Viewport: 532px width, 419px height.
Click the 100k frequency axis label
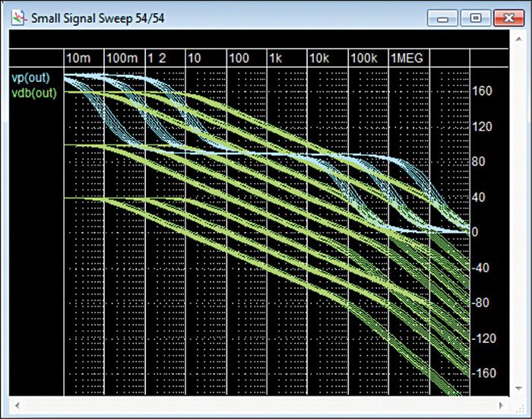tap(363, 59)
